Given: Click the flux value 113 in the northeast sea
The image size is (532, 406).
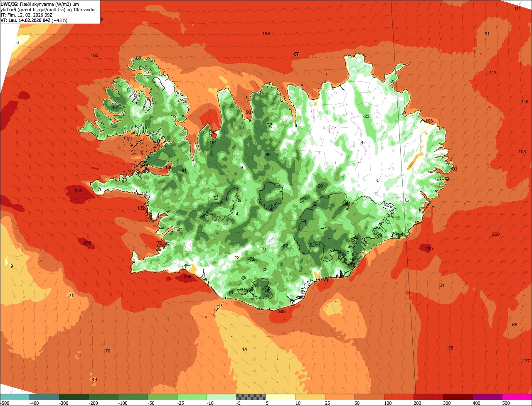Looking at the screenshot, I should (x=493, y=73).
